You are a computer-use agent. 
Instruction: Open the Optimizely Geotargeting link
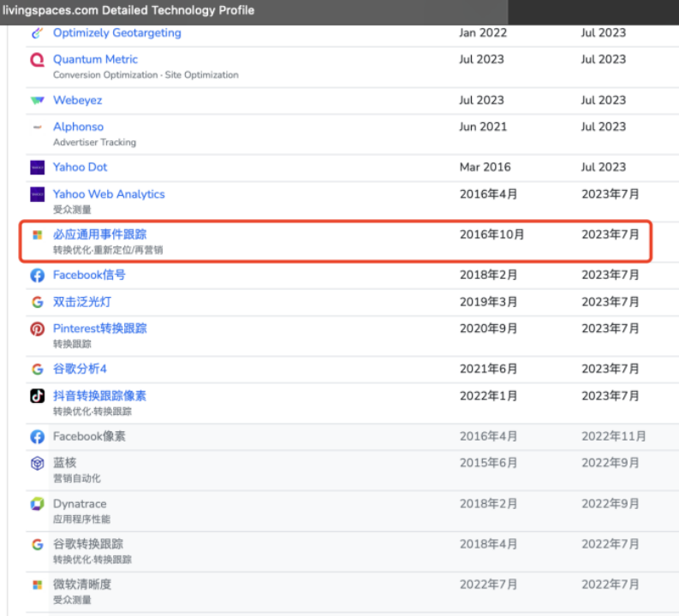click(117, 33)
